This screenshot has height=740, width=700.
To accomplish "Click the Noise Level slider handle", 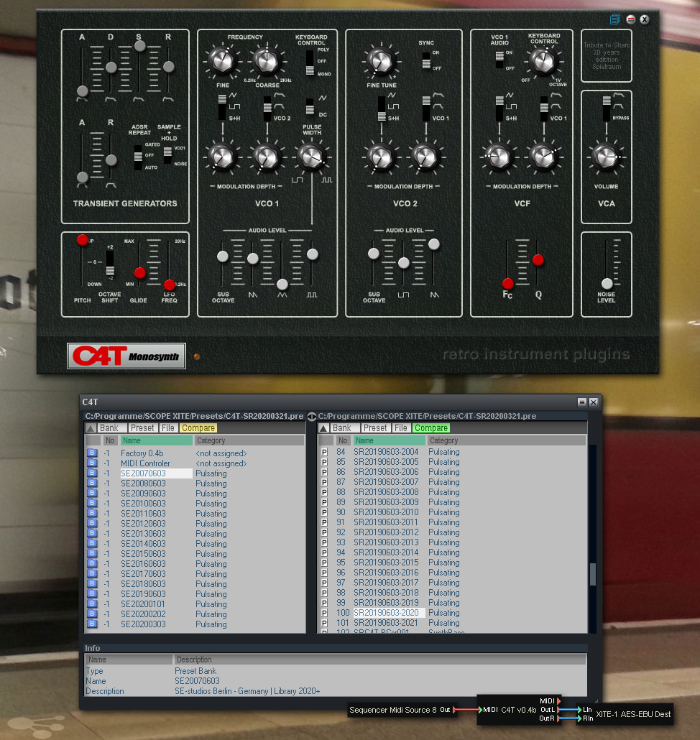I will point(607,283).
